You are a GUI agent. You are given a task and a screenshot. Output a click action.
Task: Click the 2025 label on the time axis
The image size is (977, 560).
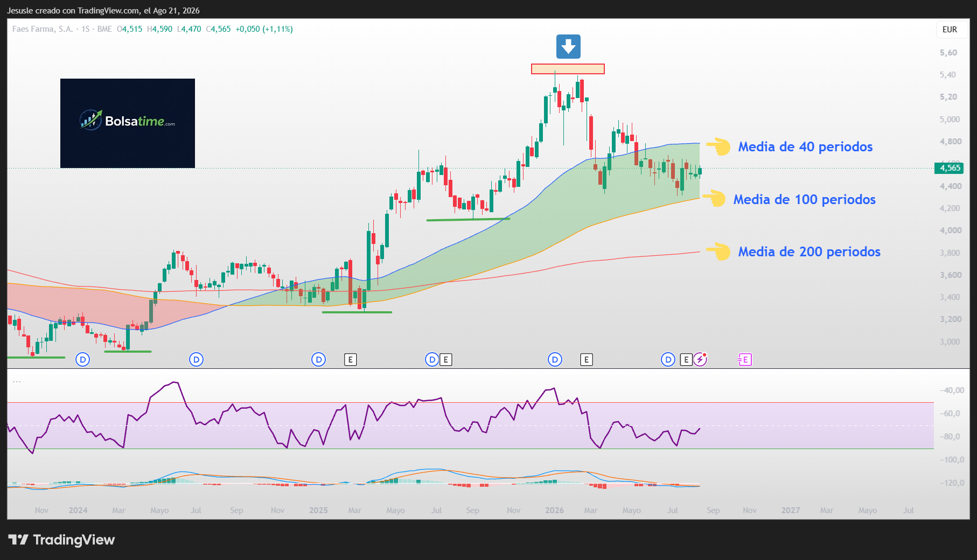tap(319, 510)
